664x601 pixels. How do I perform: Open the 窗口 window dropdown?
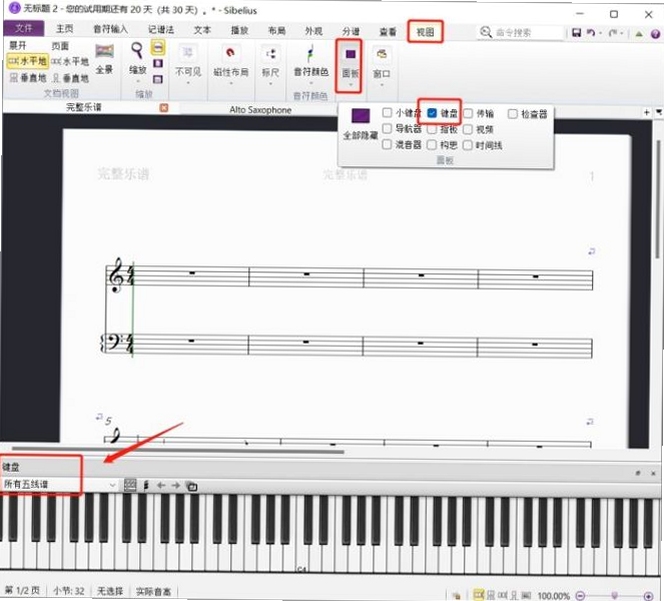(382, 66)
